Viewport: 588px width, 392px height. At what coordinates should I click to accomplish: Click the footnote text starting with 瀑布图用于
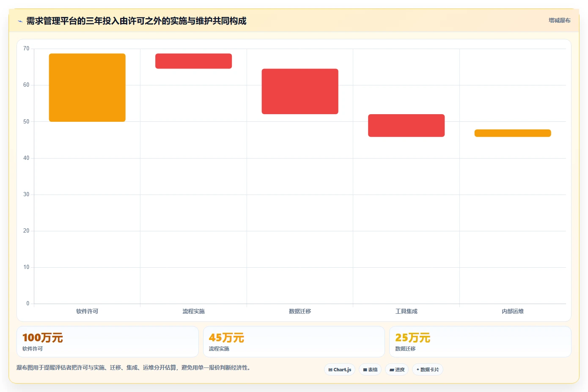(x=134, y=368)
